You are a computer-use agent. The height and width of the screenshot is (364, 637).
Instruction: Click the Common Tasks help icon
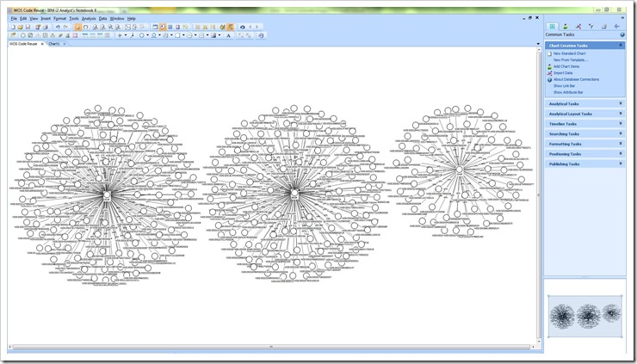[622, 35]
